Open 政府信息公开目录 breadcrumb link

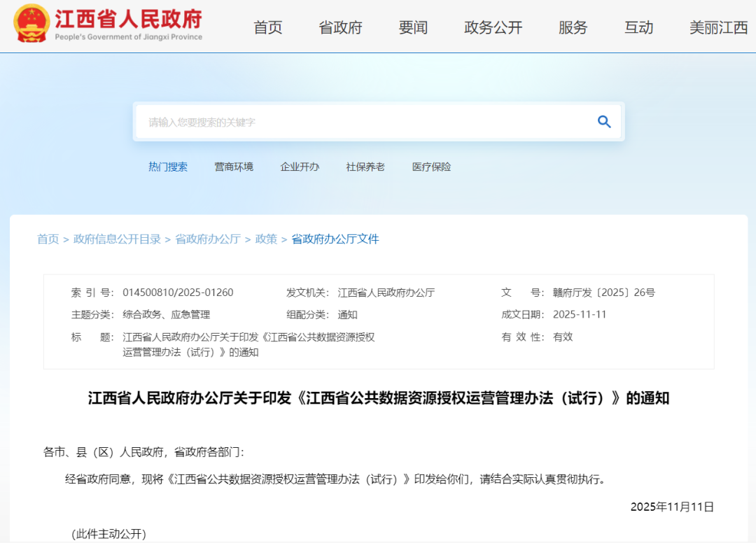[x=117, y=239]
